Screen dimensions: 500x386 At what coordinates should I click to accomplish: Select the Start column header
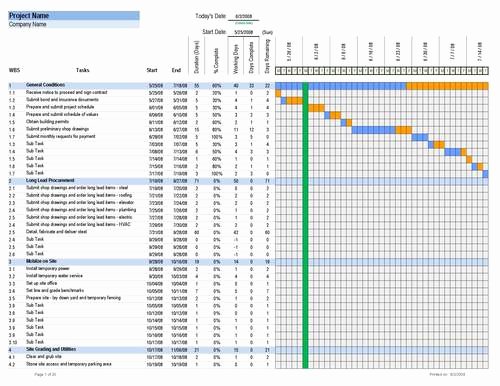coord(152,70)
